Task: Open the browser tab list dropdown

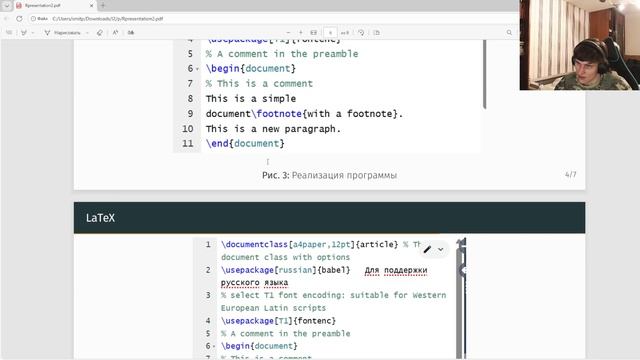Action: click(7, 6)
